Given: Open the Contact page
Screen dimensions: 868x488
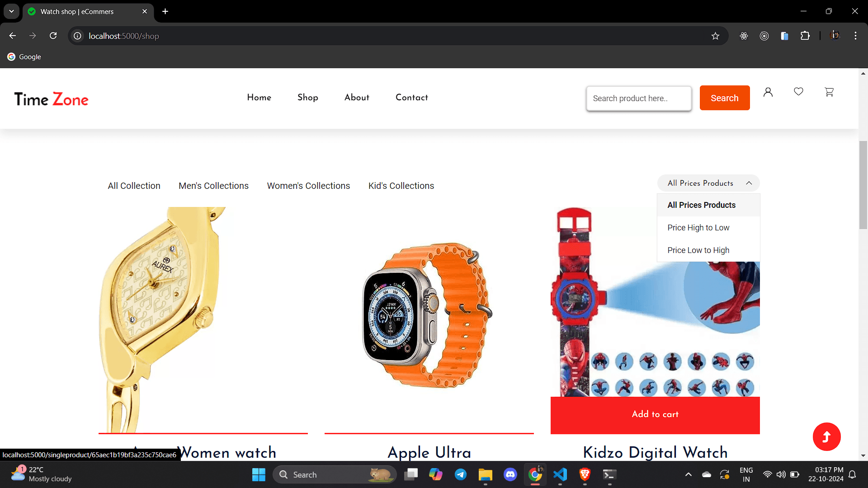Looking at the screenshot, I should [412, 98].
